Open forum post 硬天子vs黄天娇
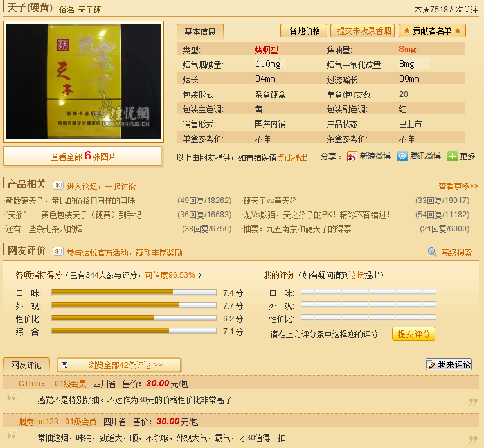484x448 pixels. (274, 201)
